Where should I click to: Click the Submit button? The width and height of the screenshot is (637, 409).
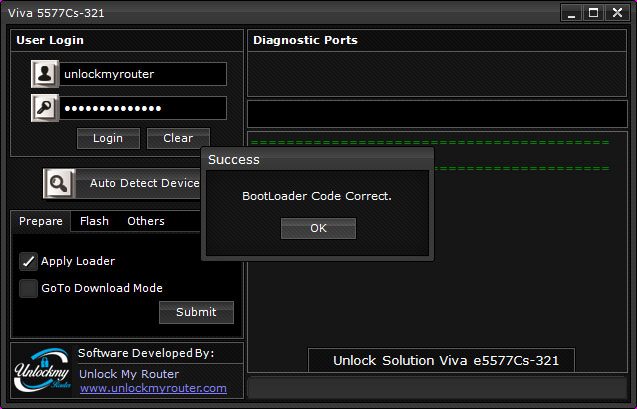196,312
